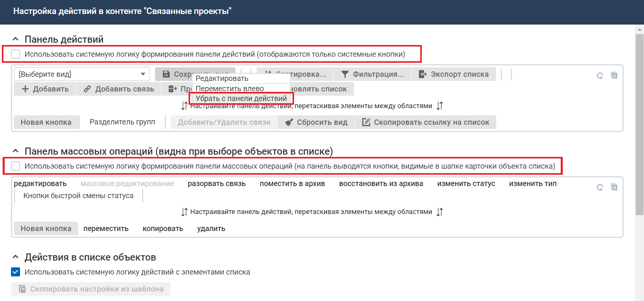Viewport: 644px width, 301px height.
Task: Click the copy icon in the mass operations panel
Action: 614,187
